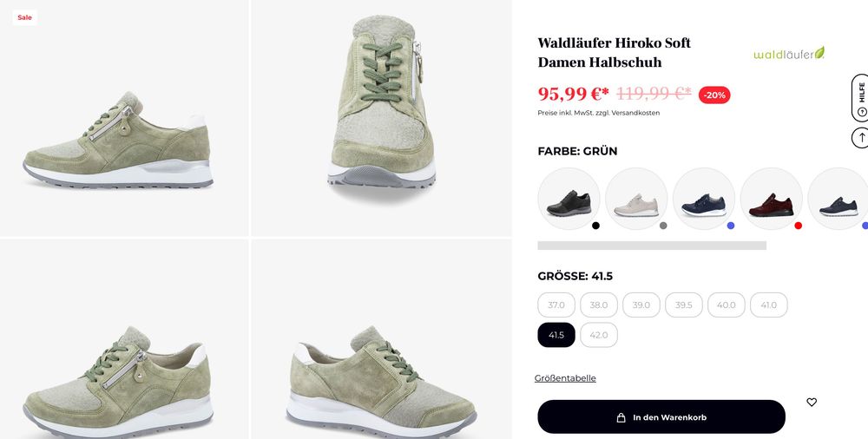Click the color carousel horizontal scrollbar
Image resolution: width=868 pixels, height=439 pixels.
[x=652, y=246]
